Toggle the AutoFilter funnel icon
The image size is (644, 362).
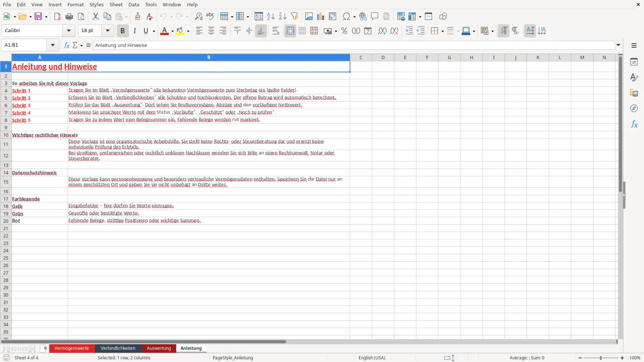click(295, 17)
